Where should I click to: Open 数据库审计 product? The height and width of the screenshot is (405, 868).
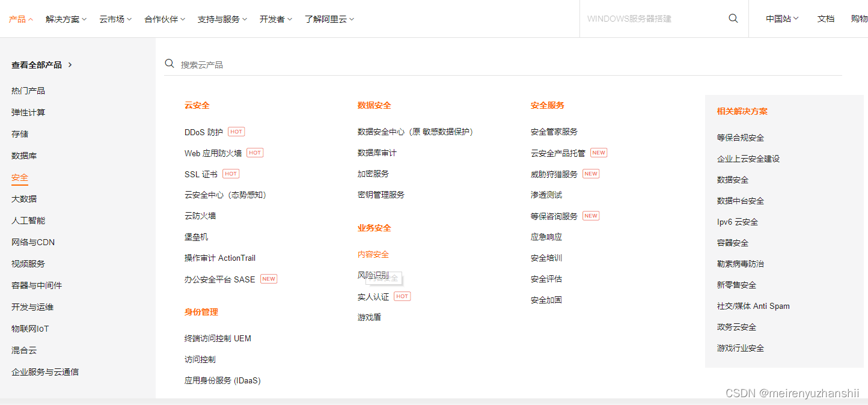coord(377,153)
